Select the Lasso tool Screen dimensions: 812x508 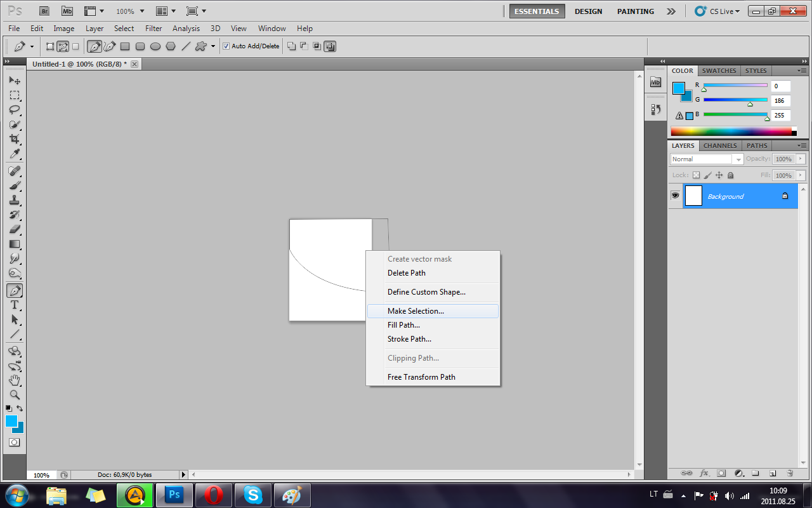pyautogui.click(x=15, y=110)
